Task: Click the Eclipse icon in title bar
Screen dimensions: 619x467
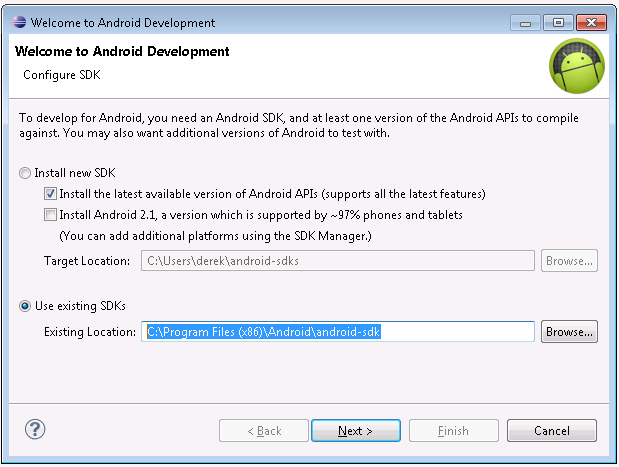Action: pyautogui.click(x=19, y=23)
